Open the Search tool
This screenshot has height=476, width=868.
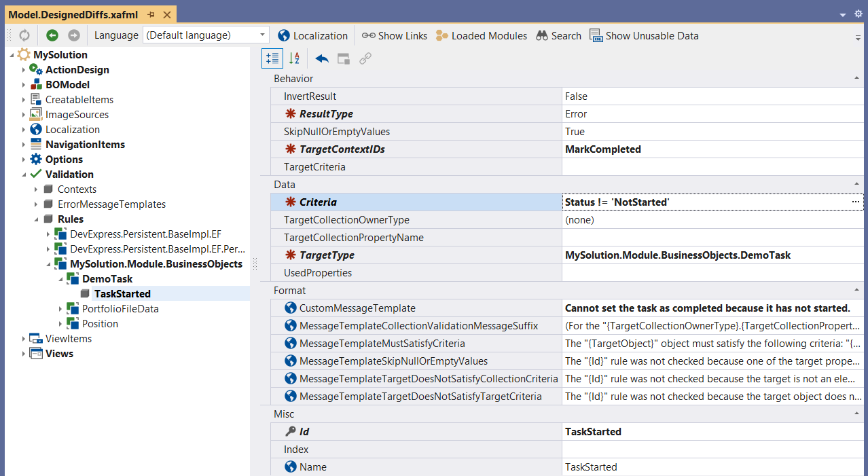coord(558,35)
